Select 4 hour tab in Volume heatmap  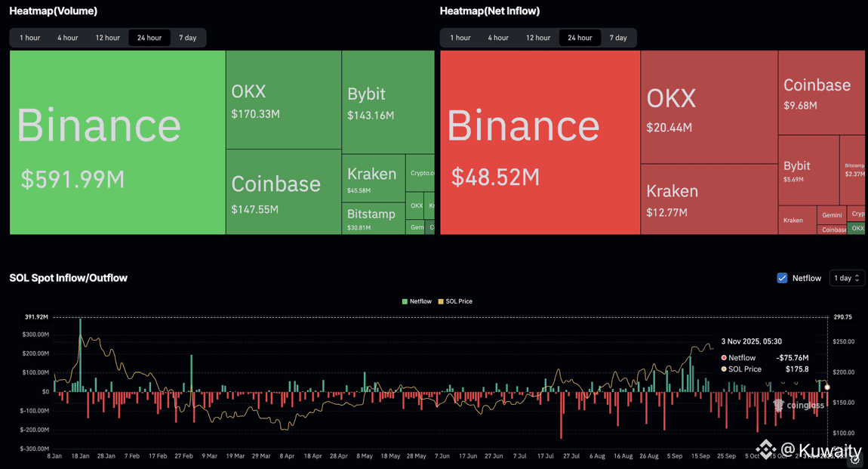pyautogui.click(x=68, y=38)
